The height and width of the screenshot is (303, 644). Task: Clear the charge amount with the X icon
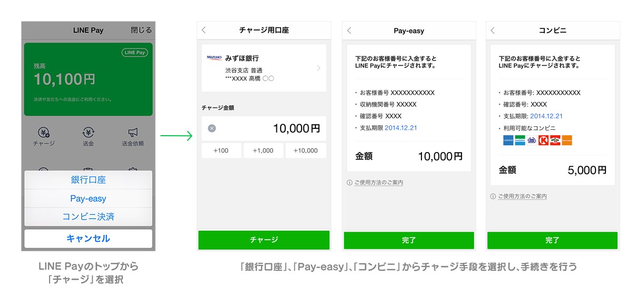212,128
